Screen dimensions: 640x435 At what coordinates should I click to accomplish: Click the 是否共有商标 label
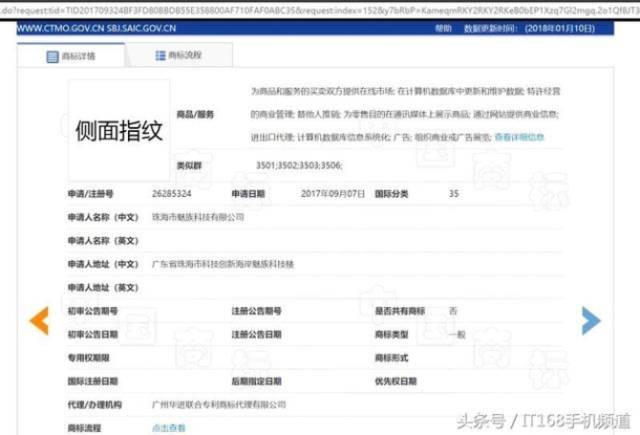click(x=400, y=311)
